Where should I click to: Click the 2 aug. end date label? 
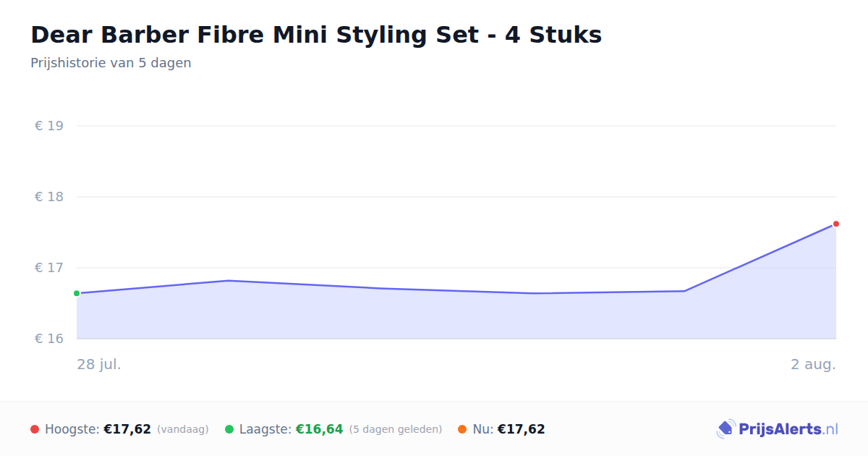[813, 364]
